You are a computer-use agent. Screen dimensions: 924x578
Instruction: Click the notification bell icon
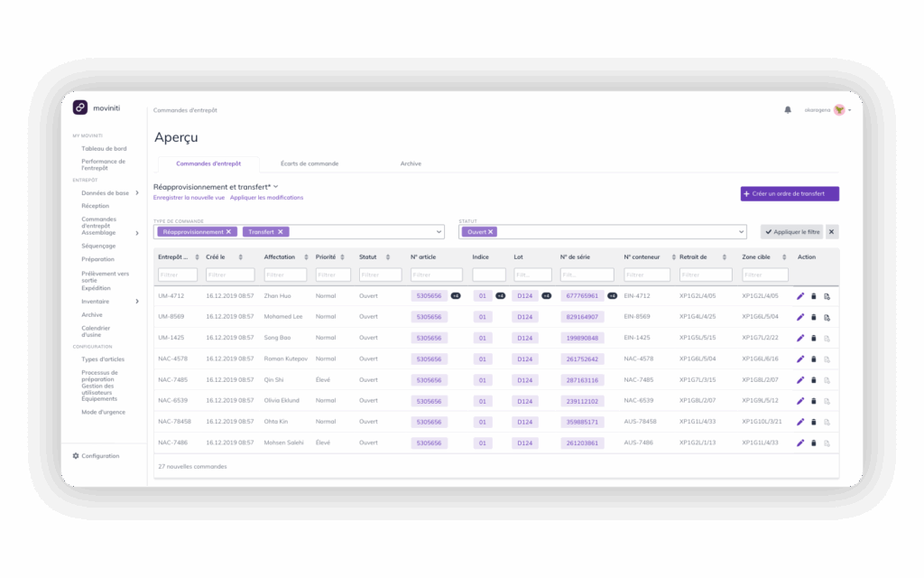pos(788,110)
